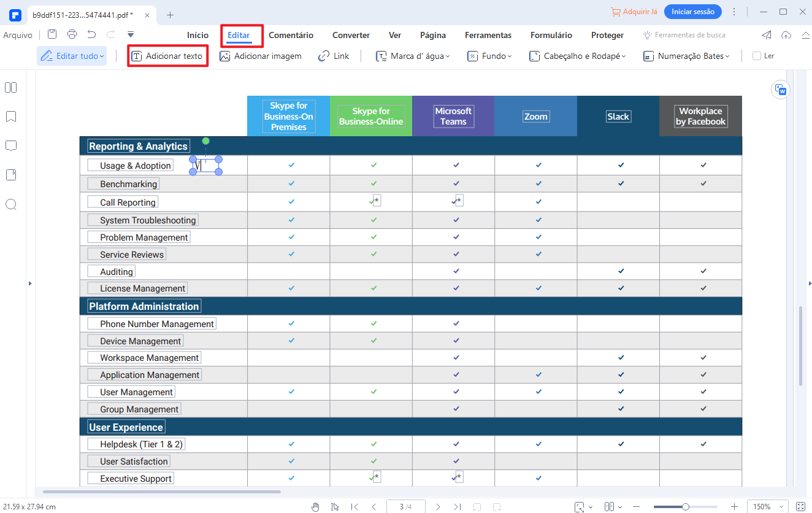Viewport: 812px width, 513px height.
Task: Open the 150% zoom level dropdown
Action: pyautogui.click(x=767, y=507)
